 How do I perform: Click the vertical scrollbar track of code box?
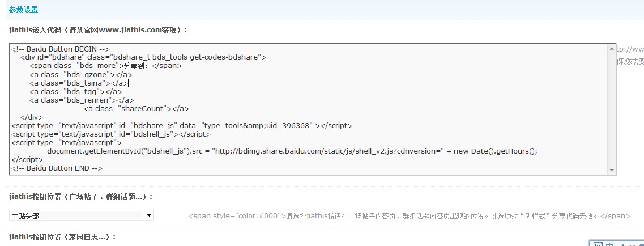[x=612, y=109]
